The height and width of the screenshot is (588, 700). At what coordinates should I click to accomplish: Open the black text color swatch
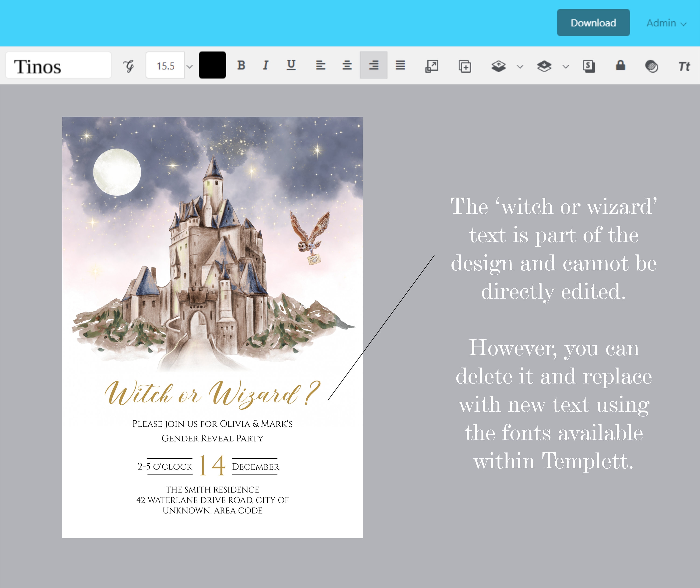212,65
